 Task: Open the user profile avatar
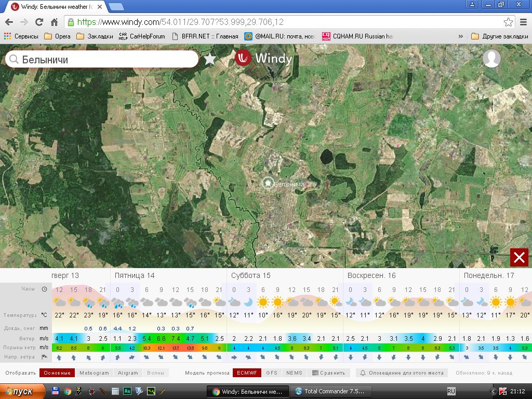(x=491, y=59)
